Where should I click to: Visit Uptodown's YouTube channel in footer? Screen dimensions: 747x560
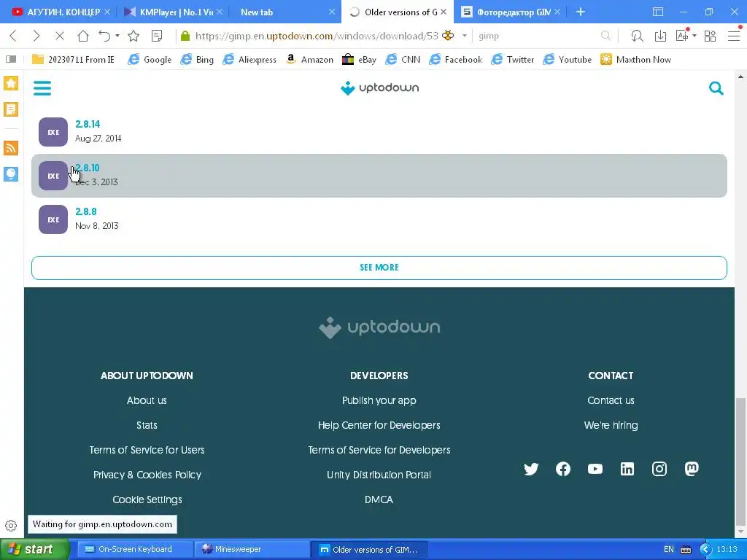pos(595,469)
